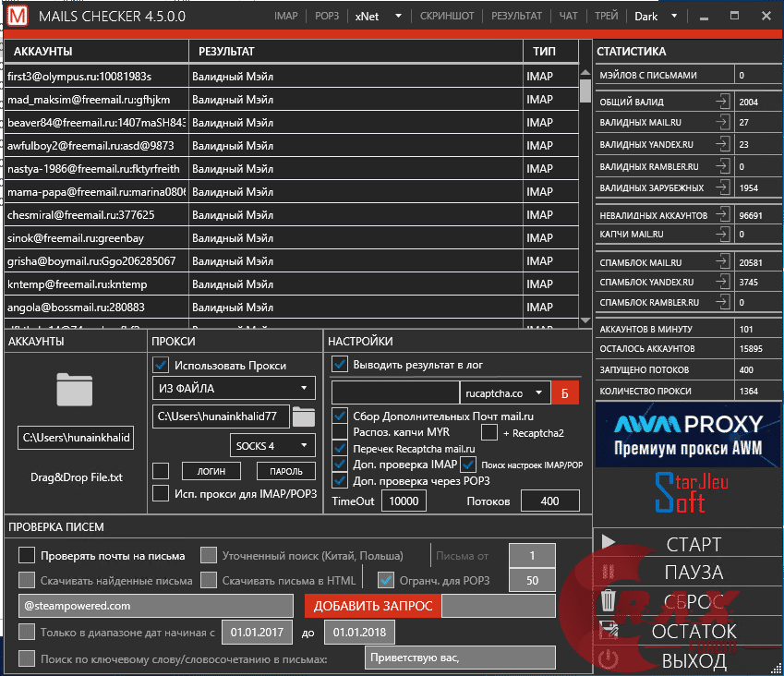This screenshot has width=784, height=676.
Task: Open the Dark theme dropdown
Action: (x=657, y=16)
